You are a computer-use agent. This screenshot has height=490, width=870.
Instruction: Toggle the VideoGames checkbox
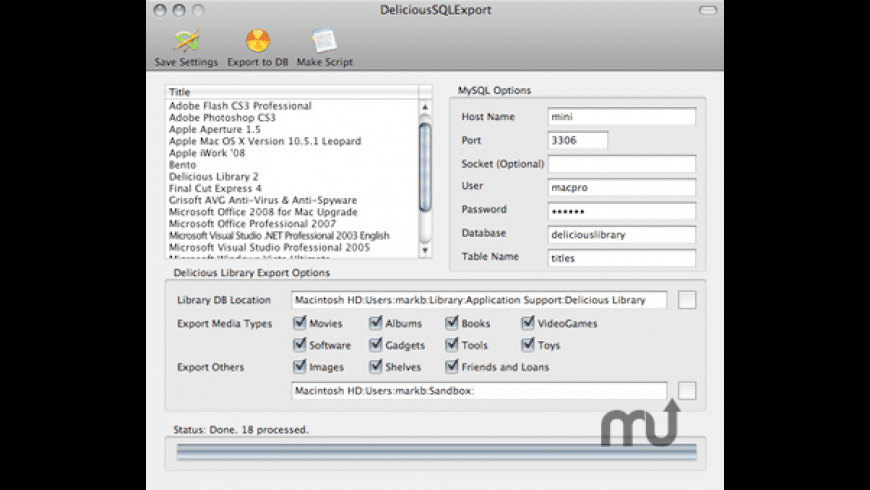coord(528,322)
